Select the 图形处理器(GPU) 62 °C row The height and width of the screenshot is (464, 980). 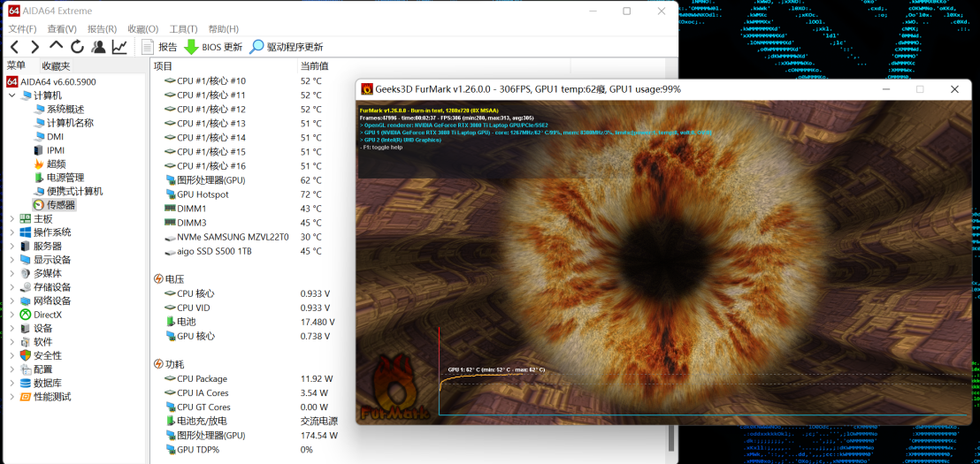[x=253, y=180]
